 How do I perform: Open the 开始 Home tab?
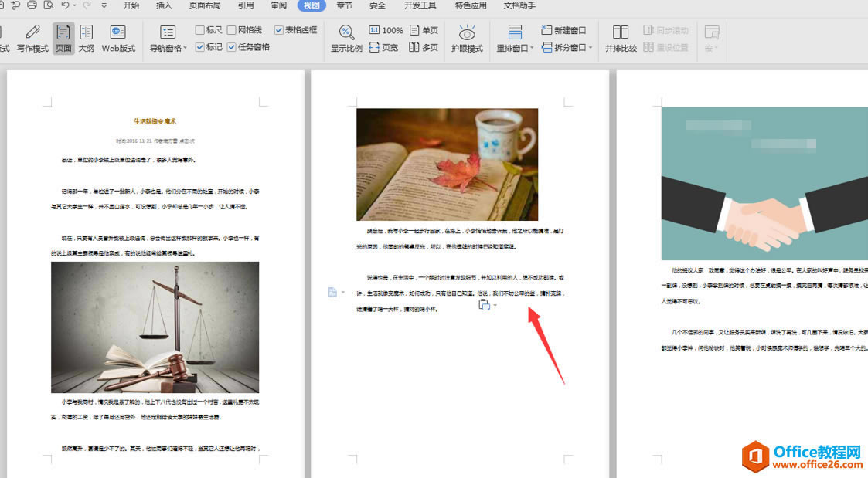[x=131, y=5]
